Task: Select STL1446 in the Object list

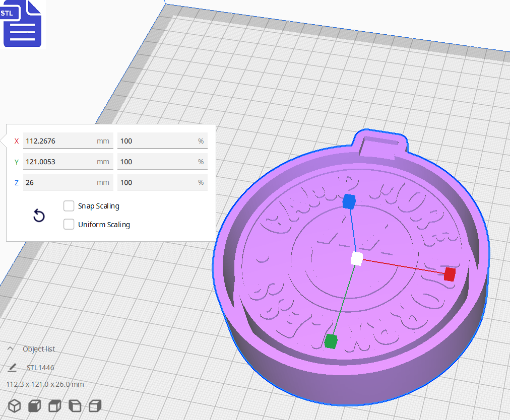Action: coord(39,368)
